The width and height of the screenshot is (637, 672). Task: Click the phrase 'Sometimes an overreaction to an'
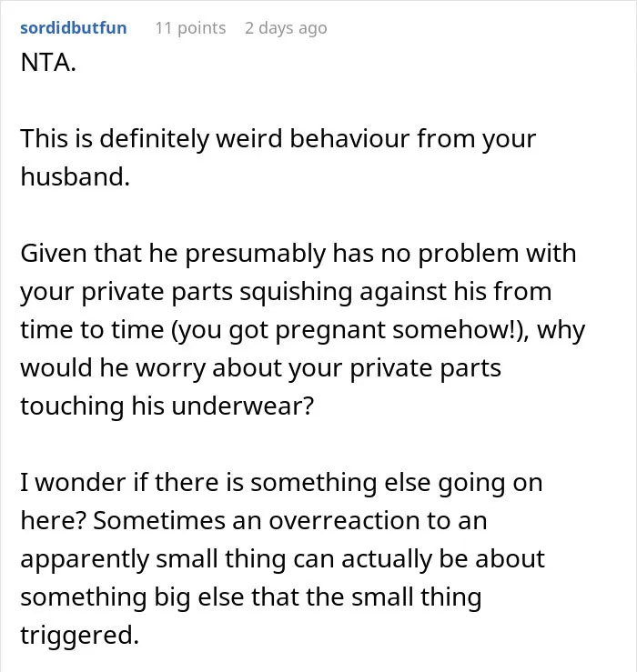pyautogui.click(x=290, y=521)
